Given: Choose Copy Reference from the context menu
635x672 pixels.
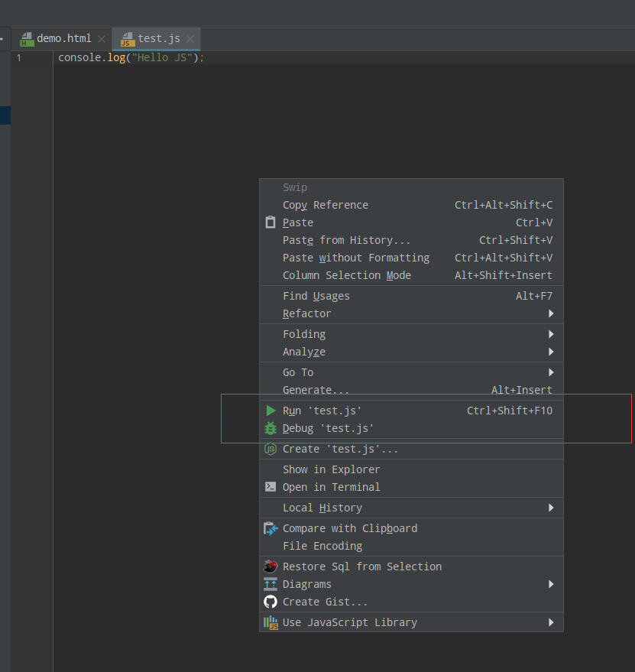Looking at the screenshot, I should [x=411, y=205].
